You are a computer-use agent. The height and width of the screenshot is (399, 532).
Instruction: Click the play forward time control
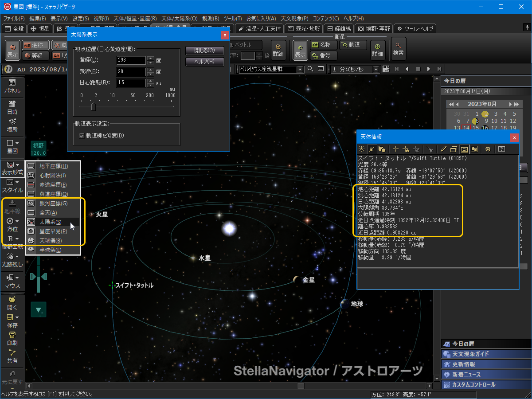(x=428, y=69)
